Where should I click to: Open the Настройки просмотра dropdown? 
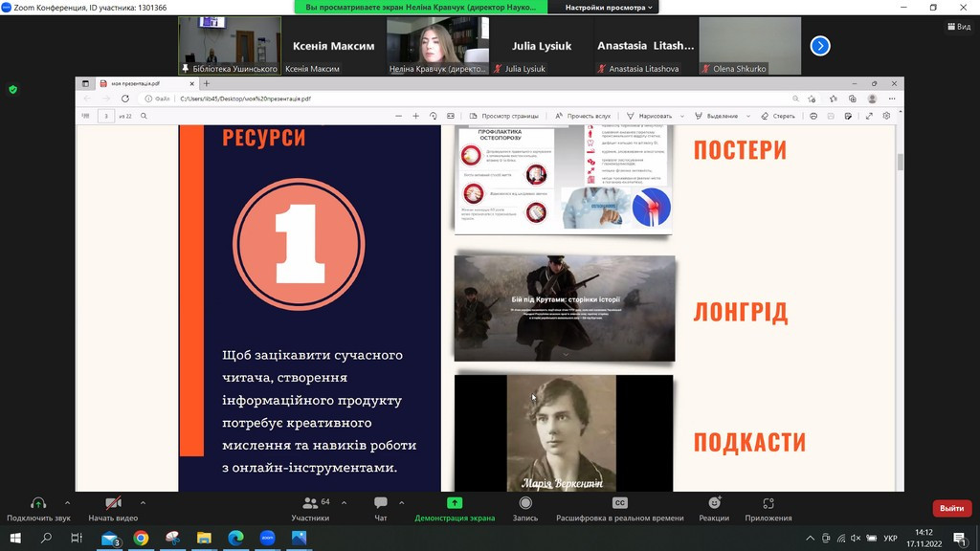click(608, 8)
